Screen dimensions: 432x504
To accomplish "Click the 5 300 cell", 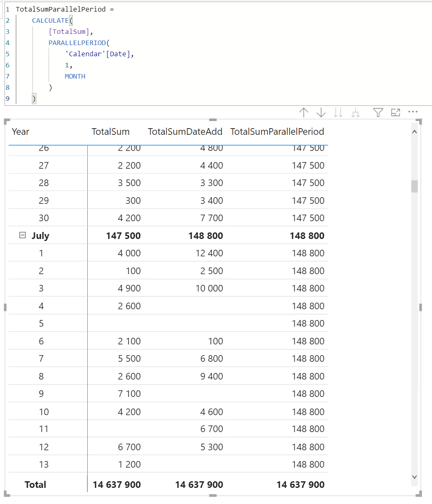I will tap(212, 447).
